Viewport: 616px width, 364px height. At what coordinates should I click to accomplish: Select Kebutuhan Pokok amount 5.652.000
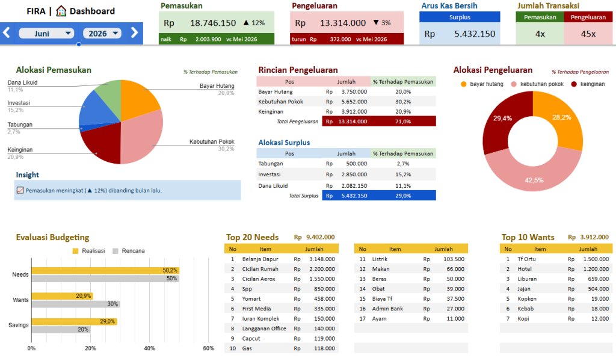[354, 102]
